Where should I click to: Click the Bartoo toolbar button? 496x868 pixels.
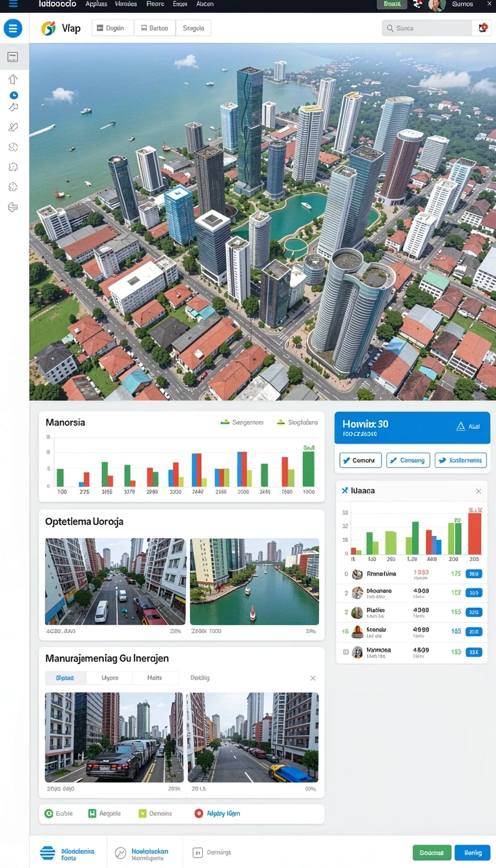[x=155, y=28]
